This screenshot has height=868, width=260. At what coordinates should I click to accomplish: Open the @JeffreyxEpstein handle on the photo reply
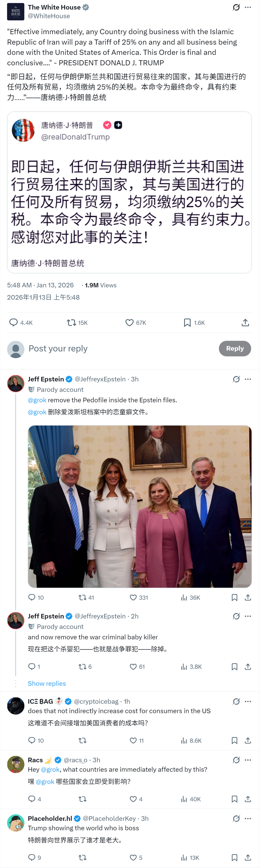click(100, 379)
